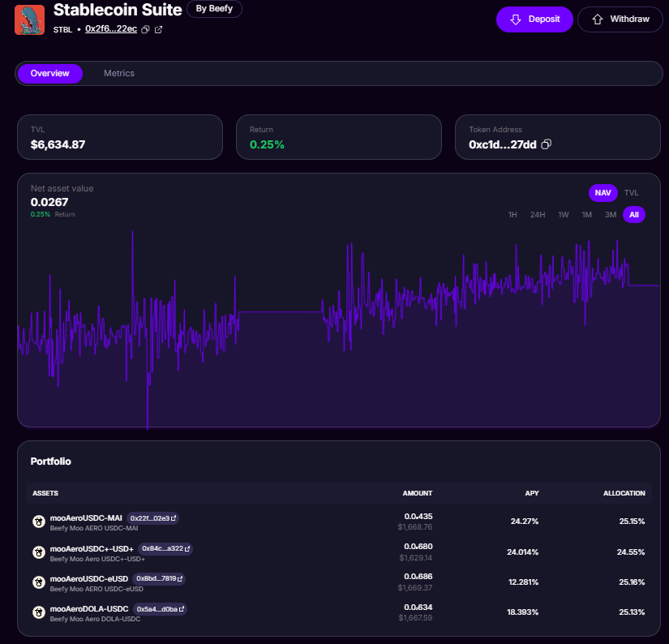Screen dimensions: 669x644
Task: Click the 24.55% allocation value
Action: point(631,552)
